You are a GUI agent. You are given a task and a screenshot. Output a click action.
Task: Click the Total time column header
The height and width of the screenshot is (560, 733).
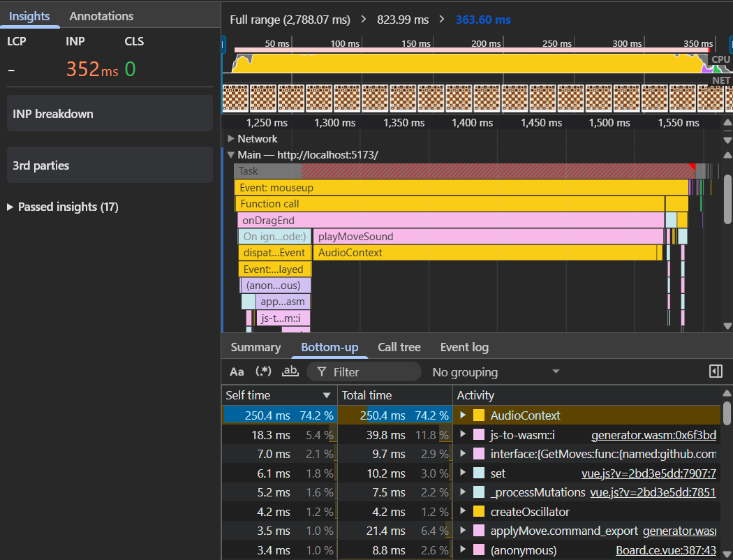pos(394,395)
